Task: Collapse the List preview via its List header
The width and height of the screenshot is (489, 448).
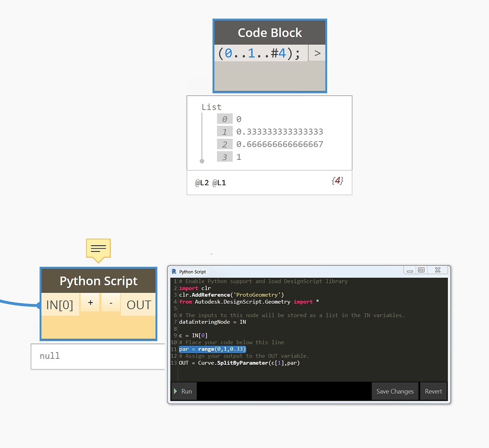Action: pos(212,107)
